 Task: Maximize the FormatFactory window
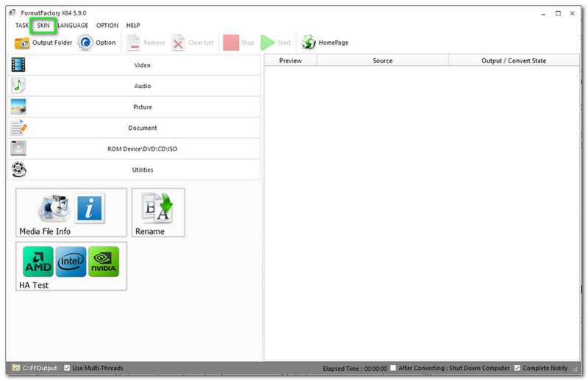[558, 13]
